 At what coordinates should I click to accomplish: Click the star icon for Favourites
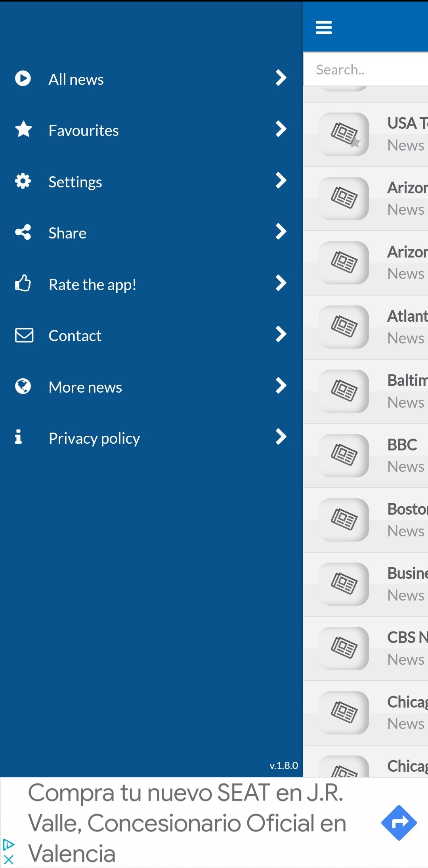coord(23,129)
